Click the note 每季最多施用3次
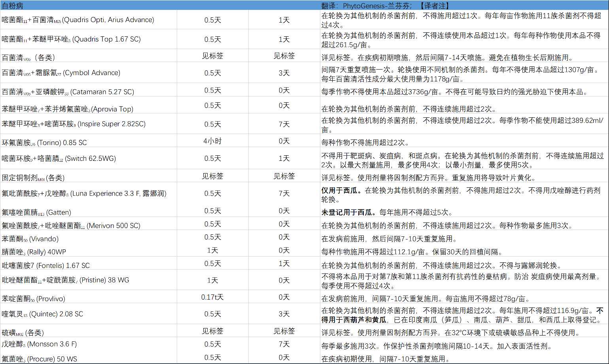Image resolution: width=609 pixels, height=364 pixels. 464,344
